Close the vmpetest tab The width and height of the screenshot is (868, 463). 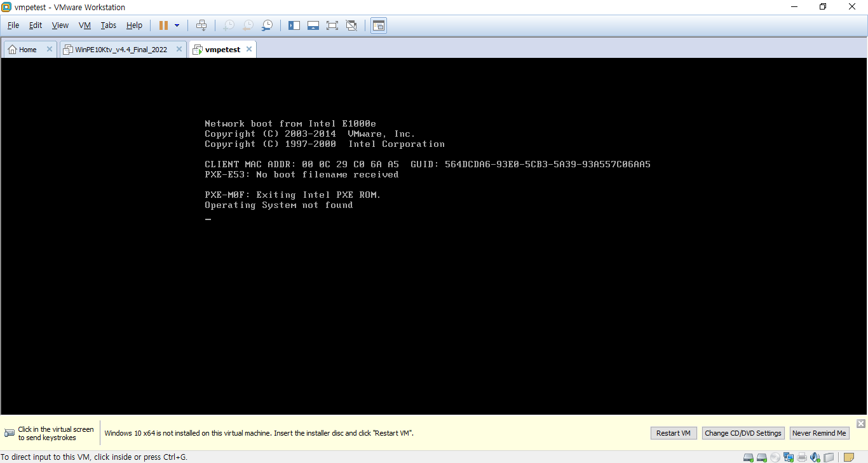(249, 49)
